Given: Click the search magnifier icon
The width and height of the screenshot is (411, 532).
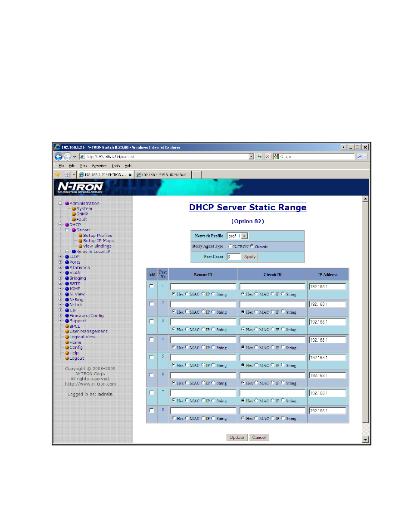Looking at the screenshot, I should coord(359,156).
